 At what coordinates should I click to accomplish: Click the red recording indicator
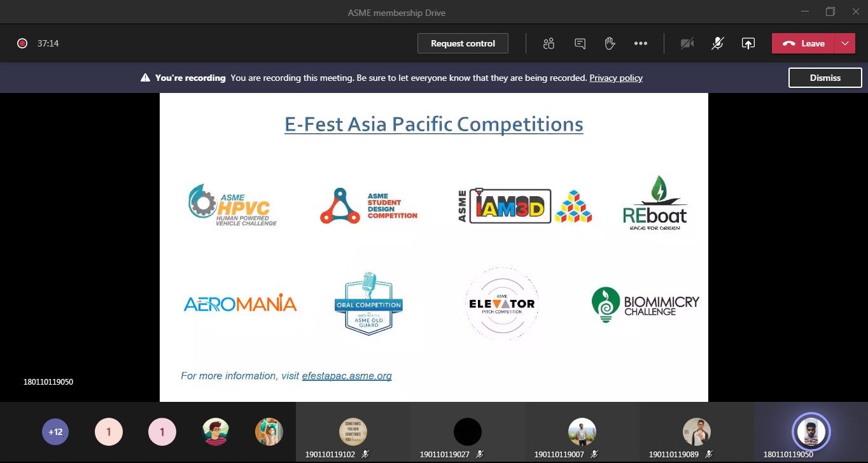pos(22,43)
